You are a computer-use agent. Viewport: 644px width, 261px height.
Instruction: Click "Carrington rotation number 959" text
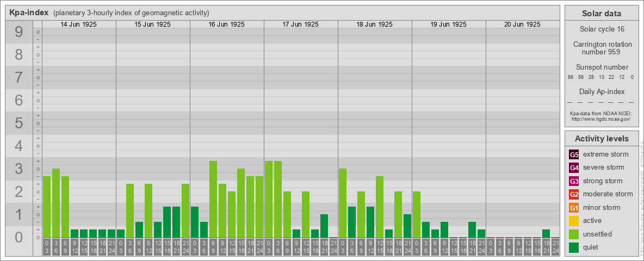[x=603, y=48]
